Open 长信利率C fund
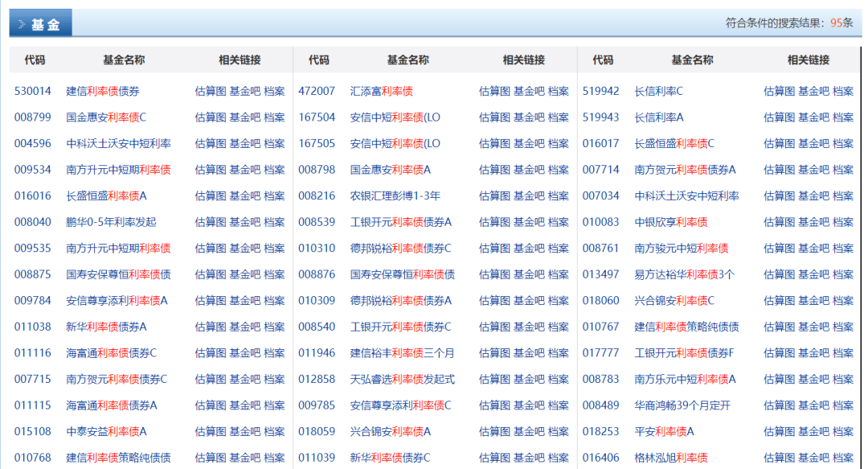868x469 pixels. (659, 91)
